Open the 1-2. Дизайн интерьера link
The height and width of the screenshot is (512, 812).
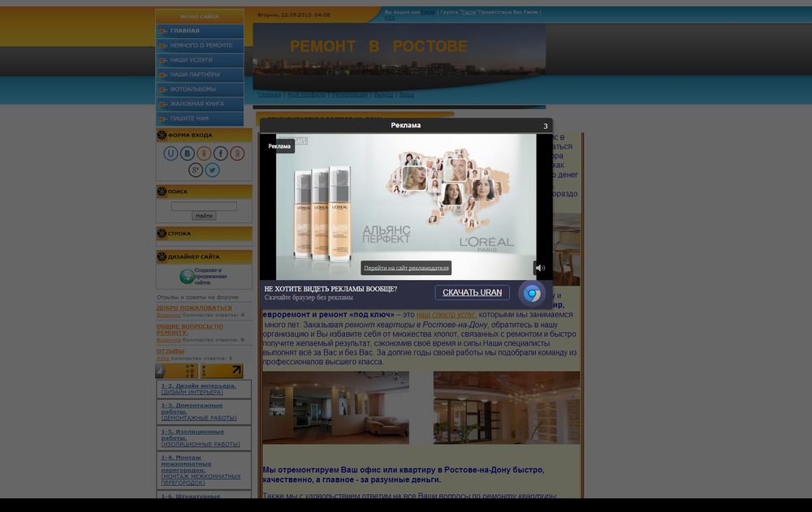click(x=199, y=389)
